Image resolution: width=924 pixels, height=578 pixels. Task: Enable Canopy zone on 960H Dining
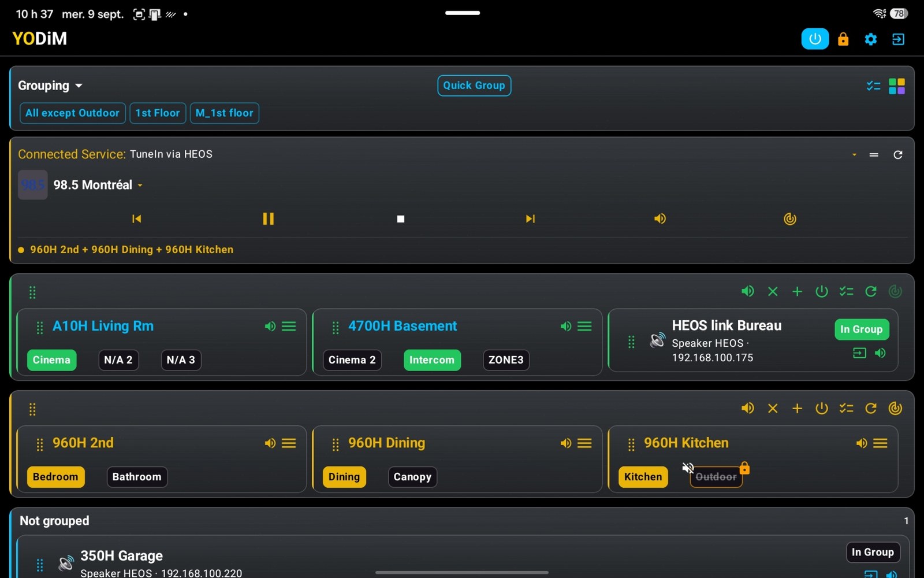412,477
